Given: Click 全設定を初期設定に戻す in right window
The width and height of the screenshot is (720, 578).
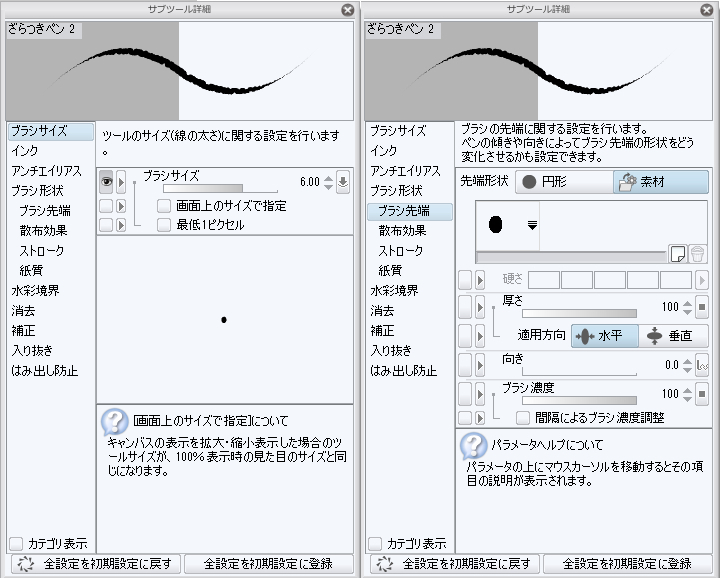Looking at the screenshot, I should coord(455,564).
